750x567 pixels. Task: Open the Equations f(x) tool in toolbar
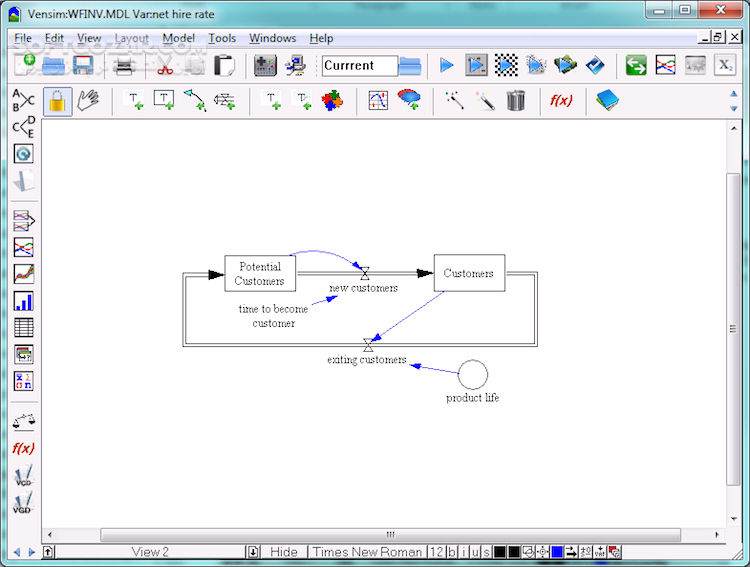click(x=561, y=100)
